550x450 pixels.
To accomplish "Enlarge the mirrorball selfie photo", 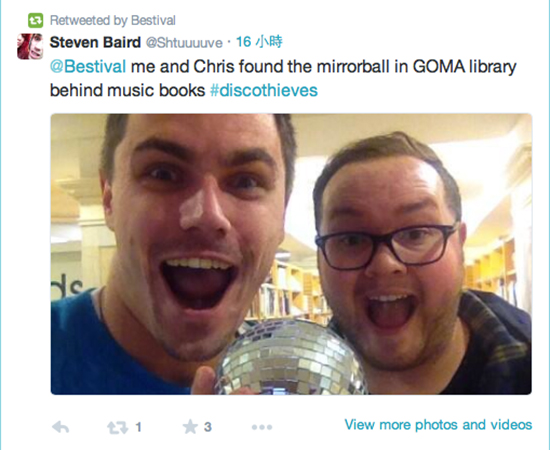I will pos(291,254).
